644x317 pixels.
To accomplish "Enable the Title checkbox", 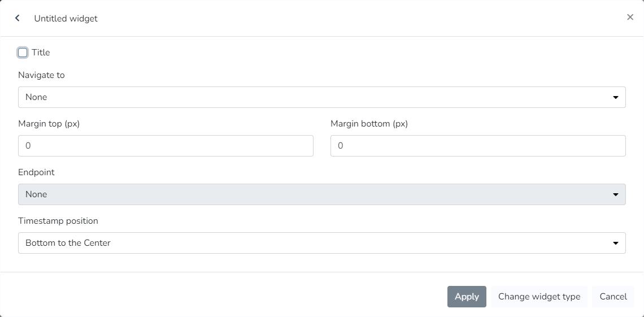I will click(x=23, y=53).
